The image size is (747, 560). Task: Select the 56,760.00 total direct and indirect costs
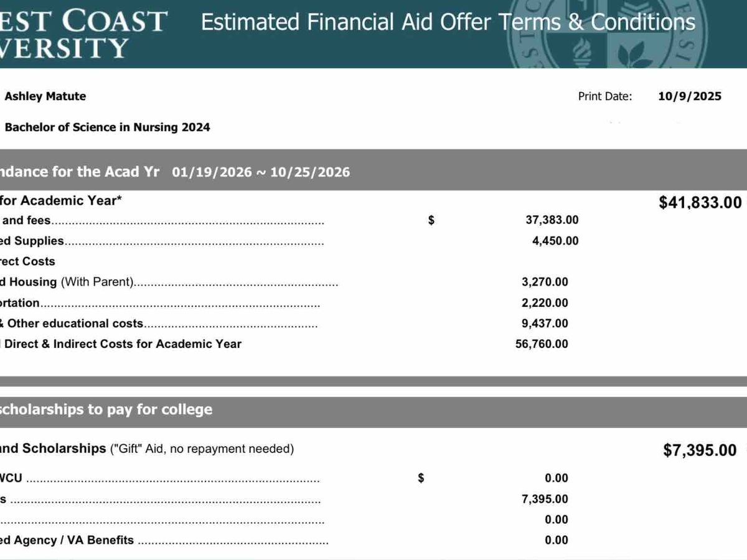pyautogui.click(x=542, y=344)
